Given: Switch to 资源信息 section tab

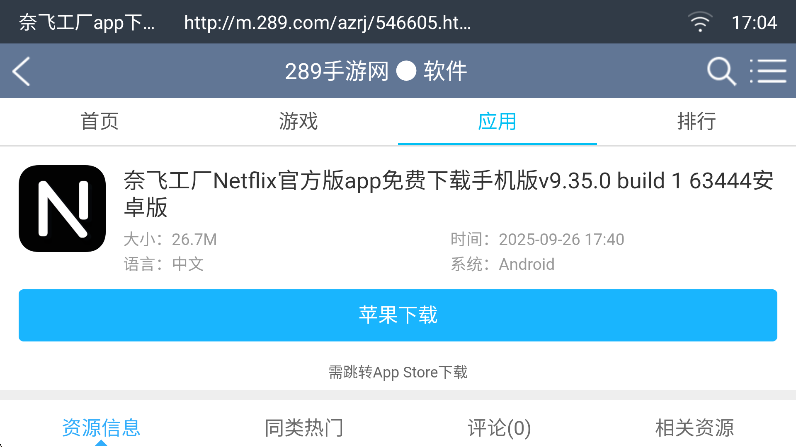Looking at the screenshot, I should 101,428.
